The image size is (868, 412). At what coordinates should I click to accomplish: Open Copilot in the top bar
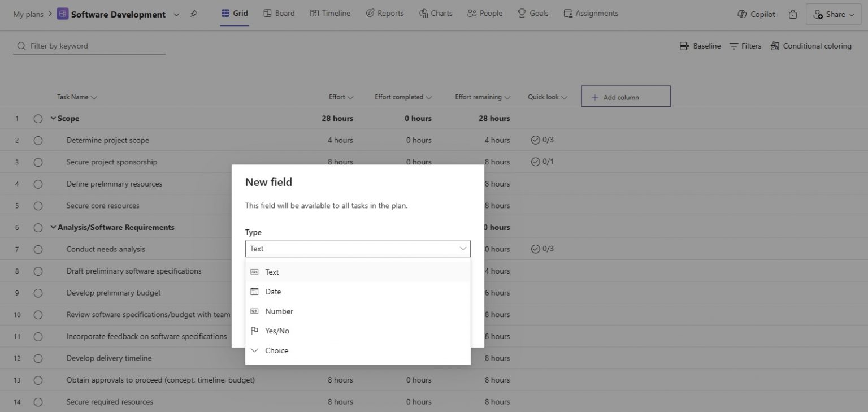(x=756, y=14)
